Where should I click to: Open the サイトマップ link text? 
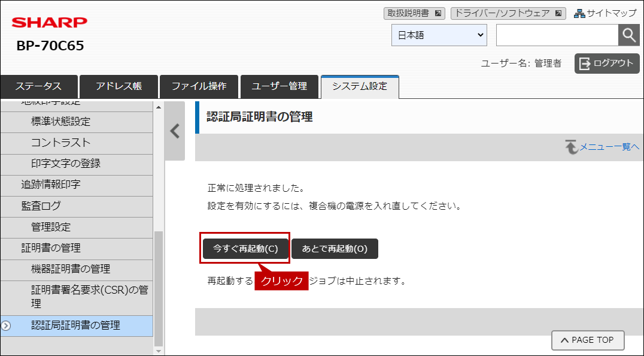(612, 14)
